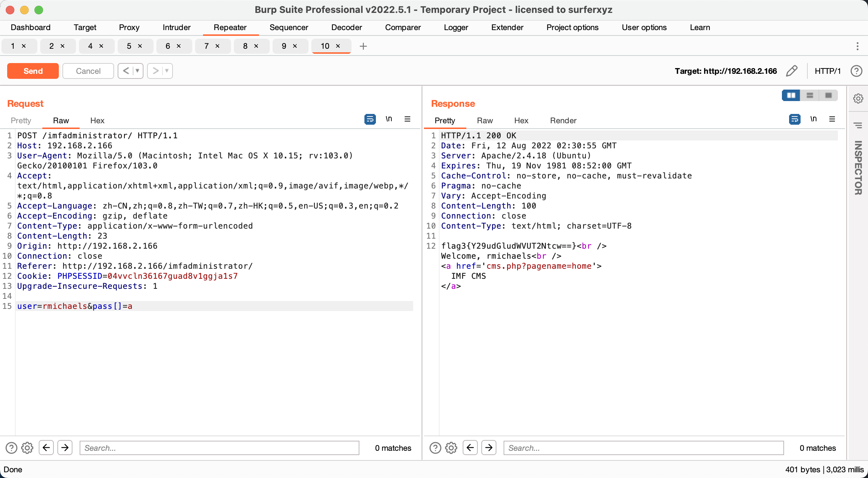The image size is (868, 478).
Task: Switch to Repeater tab 7
Action: point(207,46)
